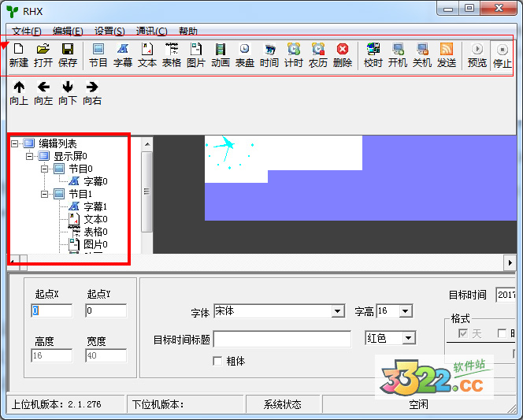Click the 目标时间 date field
Screen dimensions: 523x420
tap(506, 295)
